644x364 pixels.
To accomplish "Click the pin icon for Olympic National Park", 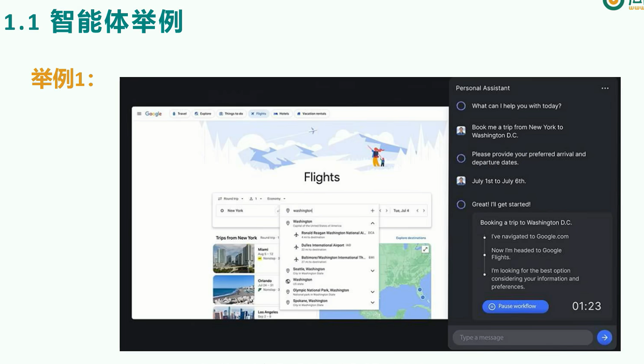I will tap(288, 292).
